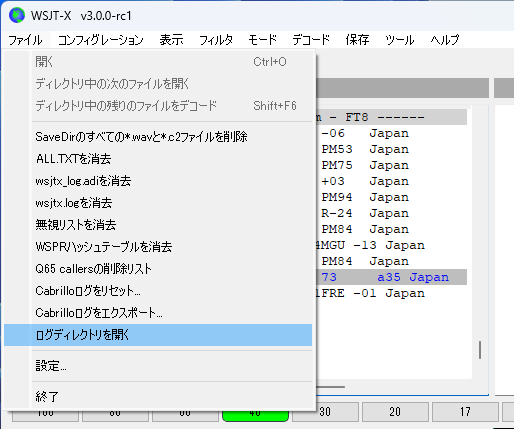Choose Q65 callersの削除リスト item
This screenshot has height=429, width=514.
coord(158,269)
